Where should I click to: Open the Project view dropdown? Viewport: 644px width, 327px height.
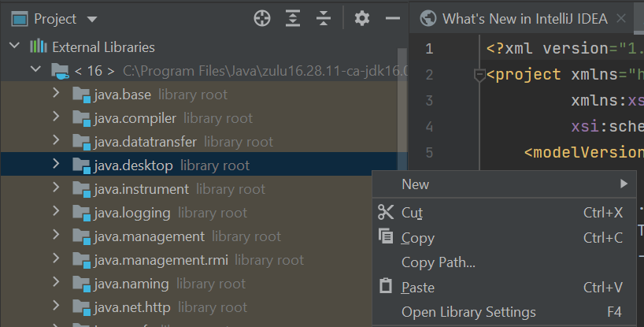click(x=92, y=20)
